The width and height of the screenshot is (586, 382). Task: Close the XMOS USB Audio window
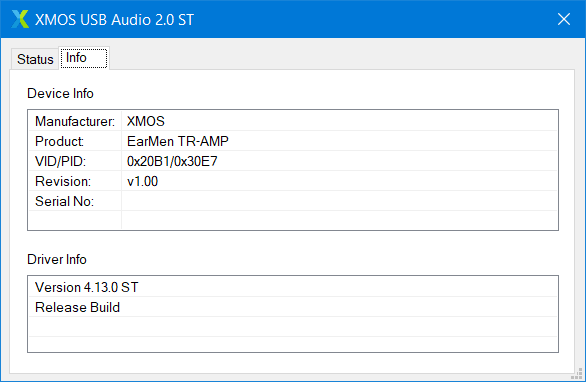(564, 19)
